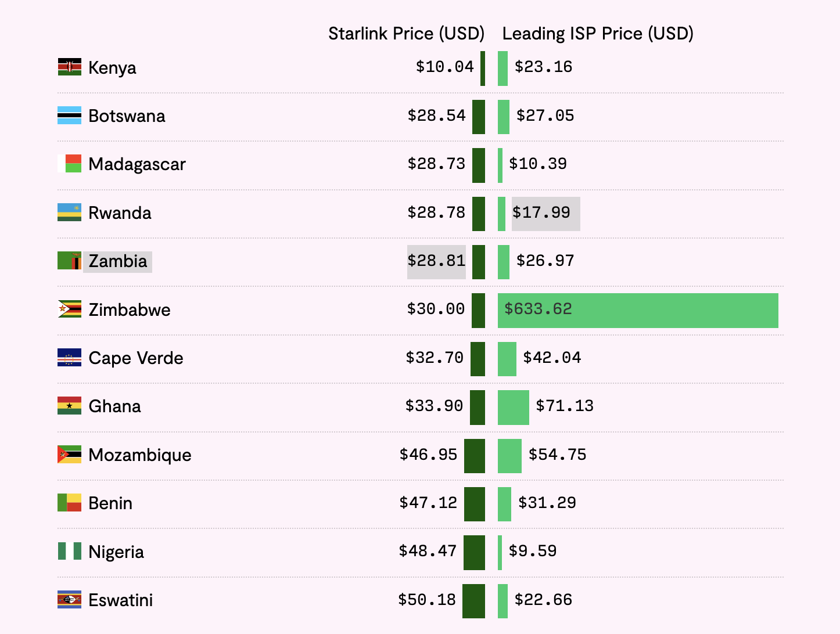Click Kenya's $10.04 Starlink price value
The image size is (840, 634).
pos(444,67)
